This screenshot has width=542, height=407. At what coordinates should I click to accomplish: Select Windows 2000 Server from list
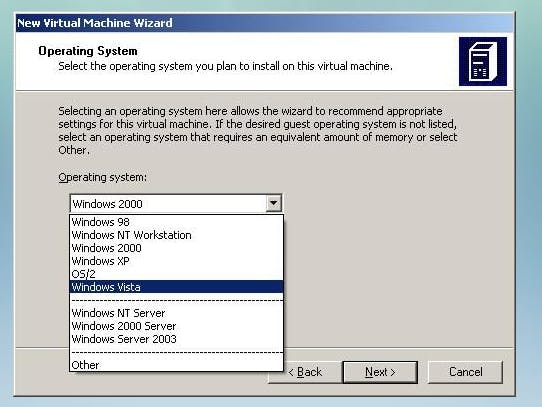176,326
